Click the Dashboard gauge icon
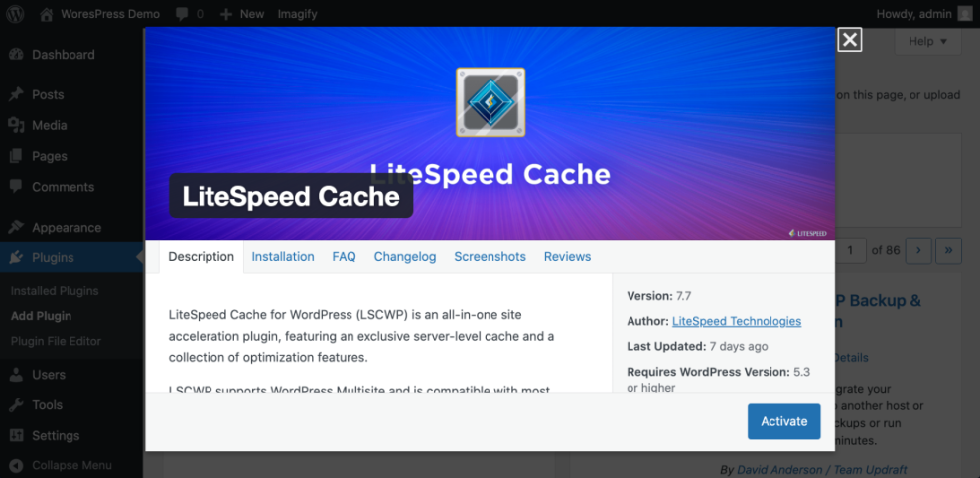The height and width of the screenshot is (478, 980). coord(17,55)
